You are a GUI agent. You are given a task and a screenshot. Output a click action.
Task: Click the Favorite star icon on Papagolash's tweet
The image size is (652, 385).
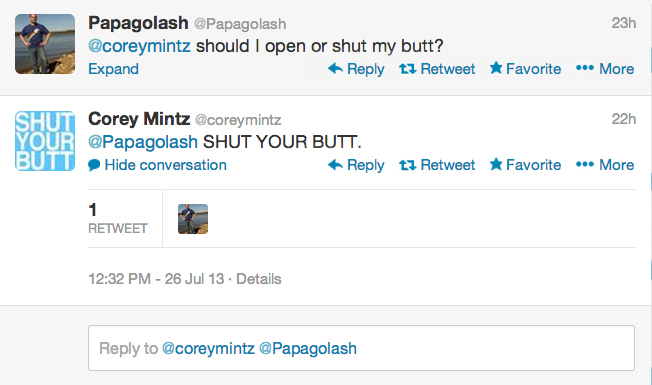click(x=496, y=68)
